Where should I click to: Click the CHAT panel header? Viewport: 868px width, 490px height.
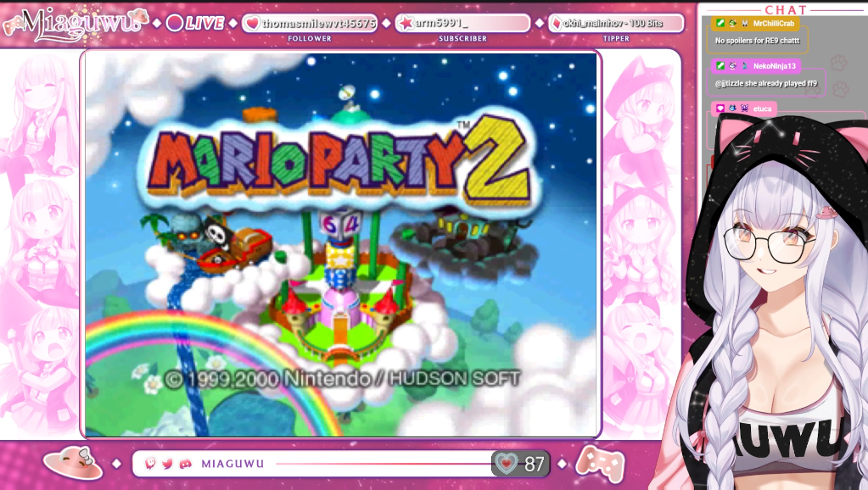(786, 10)
